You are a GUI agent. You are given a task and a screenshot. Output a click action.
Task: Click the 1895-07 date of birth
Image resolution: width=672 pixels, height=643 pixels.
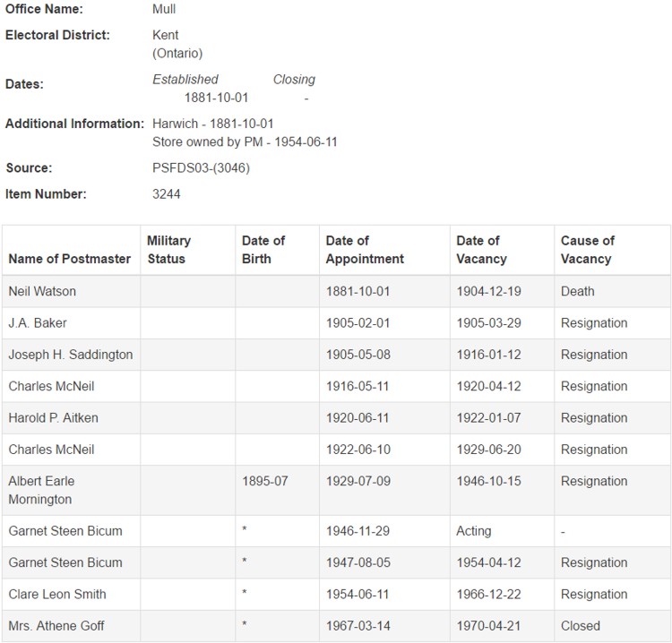coord(265,481)
